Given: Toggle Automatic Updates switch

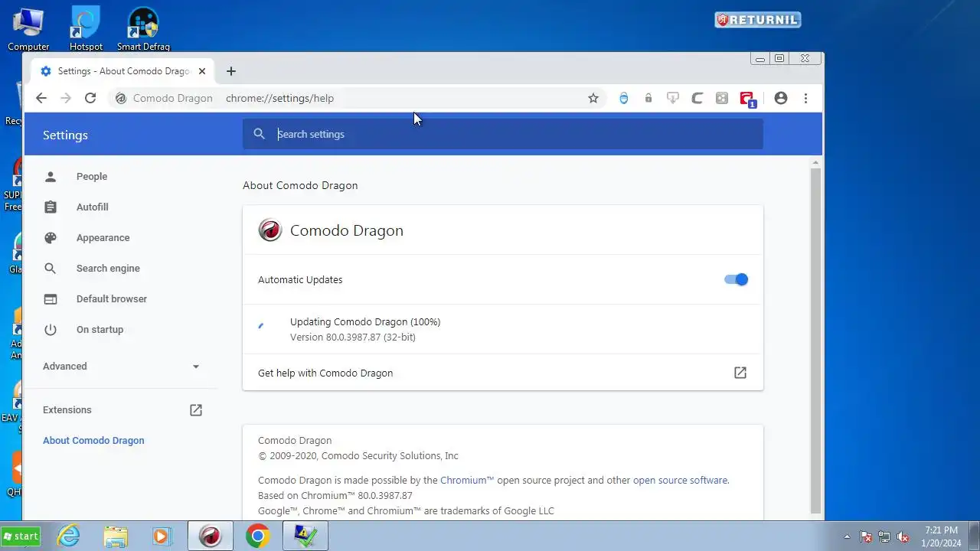Looking at the screenshot, I should pyautogui.click(x=736, y=279).
